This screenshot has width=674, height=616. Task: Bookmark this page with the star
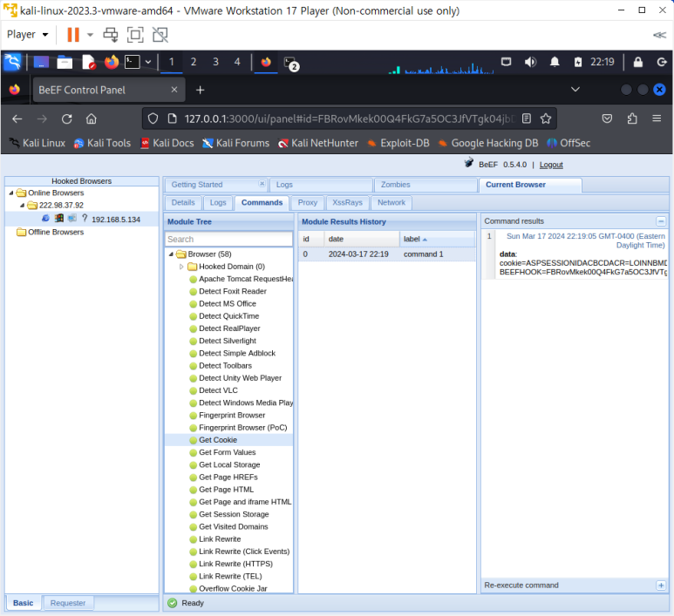pyautogui.click(x=546, y=118)
